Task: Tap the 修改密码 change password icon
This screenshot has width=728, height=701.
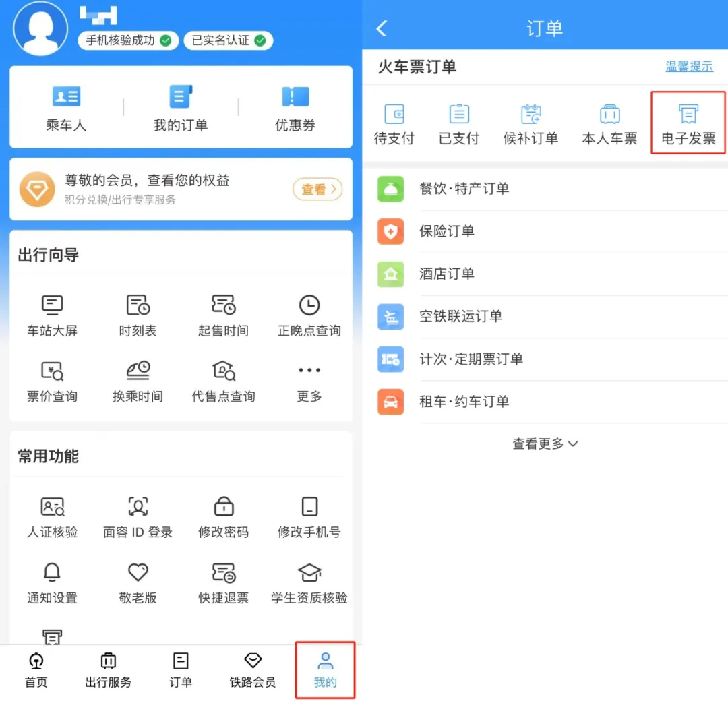Action: [223, 507]
